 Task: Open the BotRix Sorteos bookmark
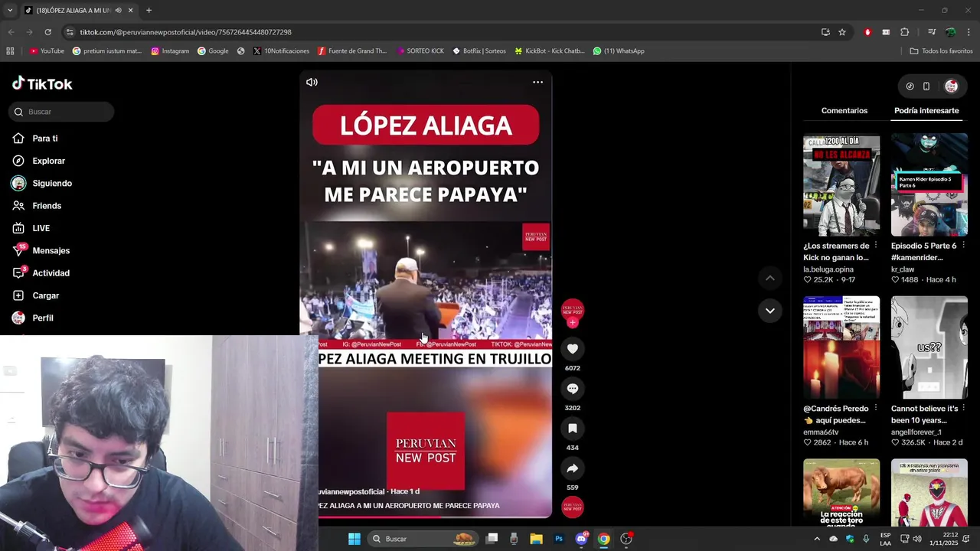479,51
